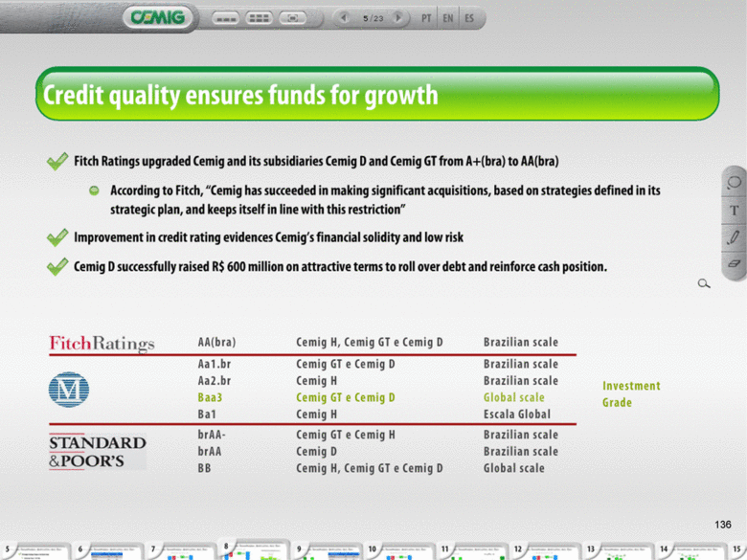Switch language to ES
This screenshot has width=747, height=560.
469,18
